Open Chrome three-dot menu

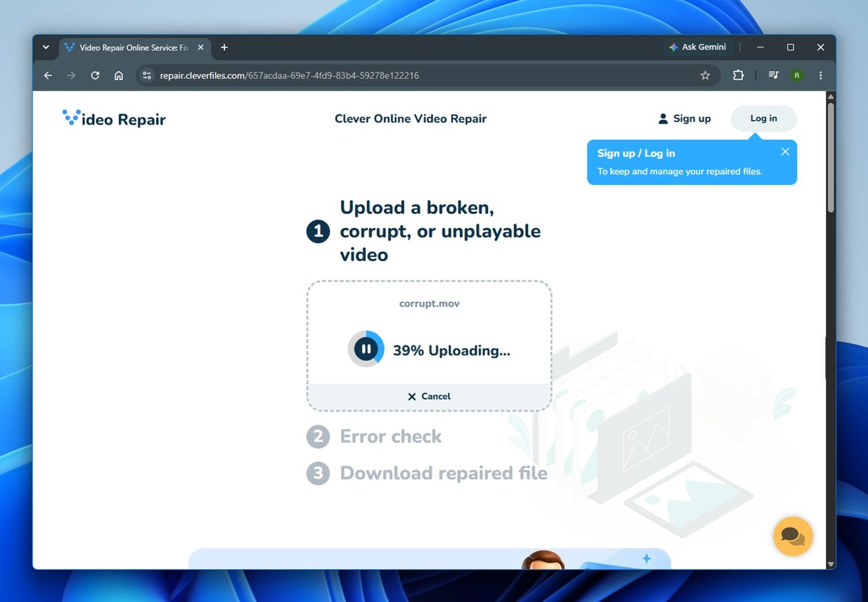pos(820,75)
